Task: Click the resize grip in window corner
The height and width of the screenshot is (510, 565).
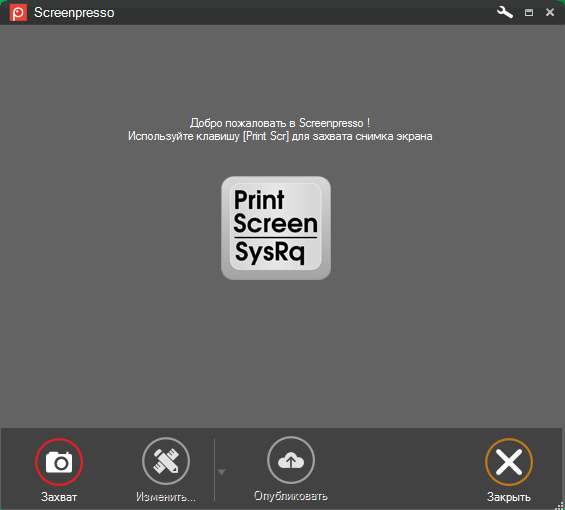Action: pos(560,505)
